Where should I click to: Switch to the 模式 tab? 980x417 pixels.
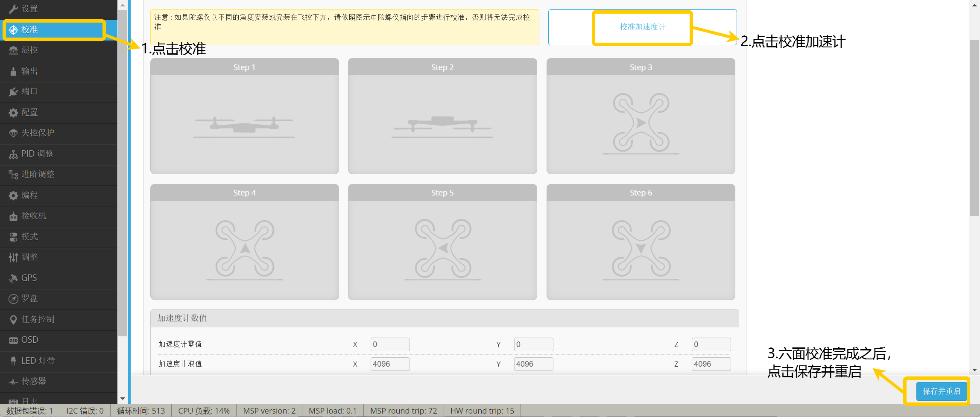[x=29, y=236]
